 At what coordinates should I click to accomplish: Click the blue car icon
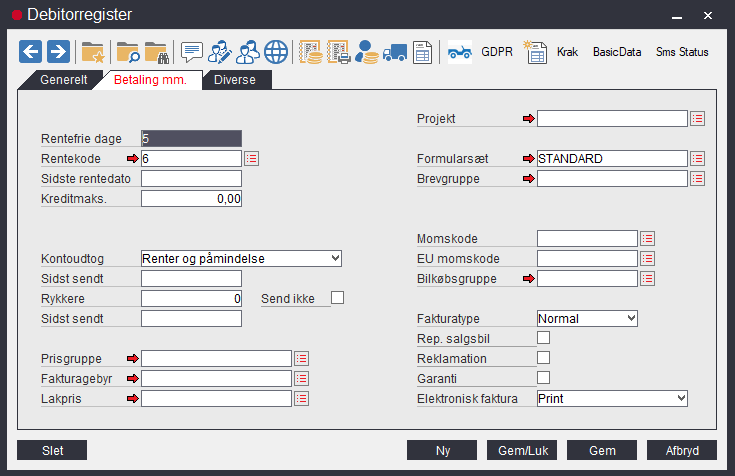(459, 52)
